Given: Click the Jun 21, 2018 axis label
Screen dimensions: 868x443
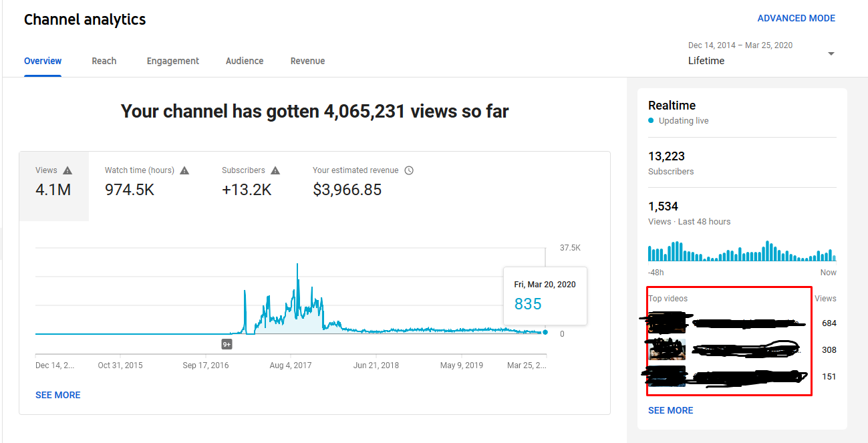Looking at the screenshot, I should pos(376,365).
